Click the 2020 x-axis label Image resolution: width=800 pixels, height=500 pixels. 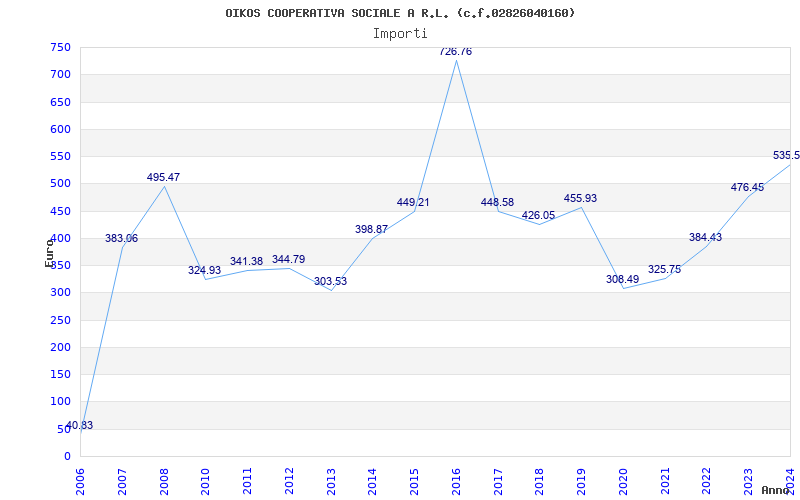click(x=623, y=481)
